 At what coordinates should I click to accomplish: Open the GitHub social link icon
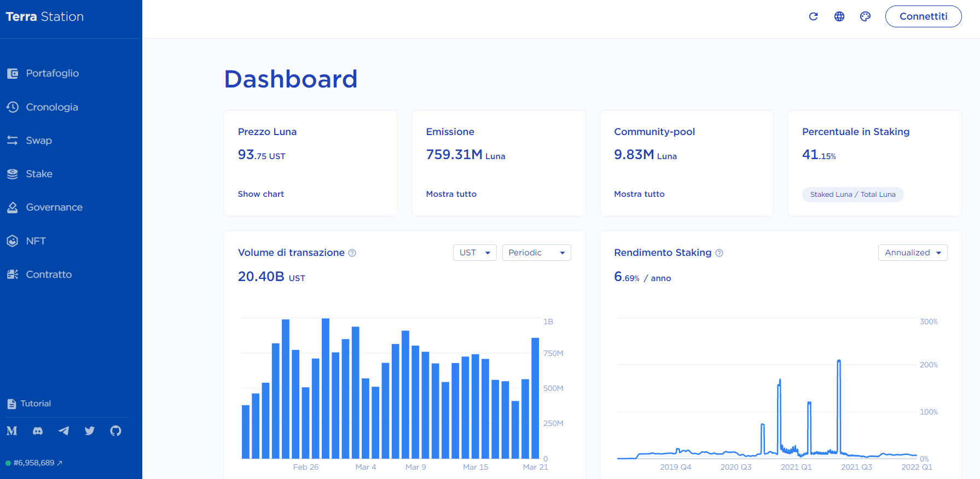pos(115,431)
